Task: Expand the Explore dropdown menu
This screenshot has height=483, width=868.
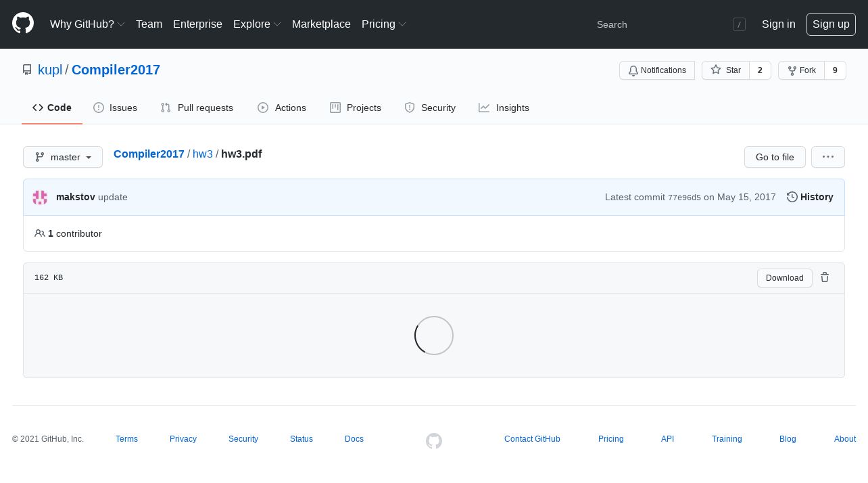Action: [257, 24]
